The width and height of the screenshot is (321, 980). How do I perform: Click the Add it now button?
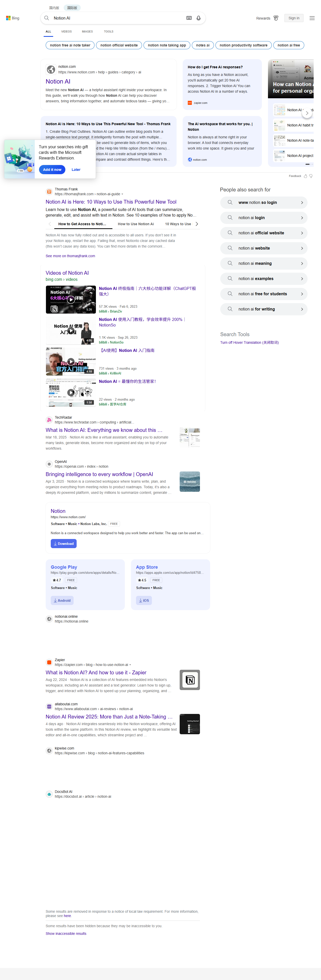(x=52, y=170)
